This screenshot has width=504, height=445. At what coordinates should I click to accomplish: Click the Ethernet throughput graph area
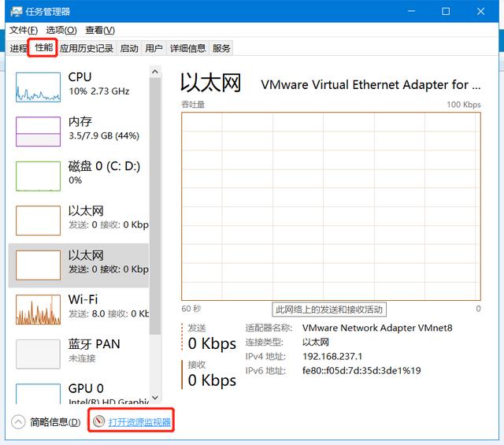[331, 206]
